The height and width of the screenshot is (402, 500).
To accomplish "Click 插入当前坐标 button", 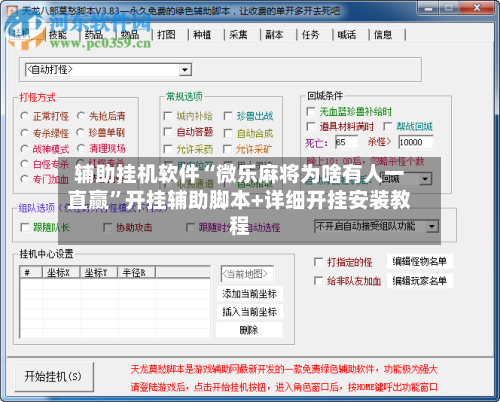I will tap(249, 312).
